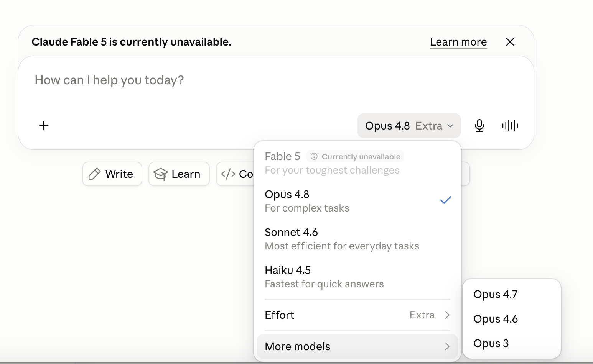The height and width of the screenshot is (364, 593).
Task: Start voice dictation with the microphone icon
Action: 479,126
